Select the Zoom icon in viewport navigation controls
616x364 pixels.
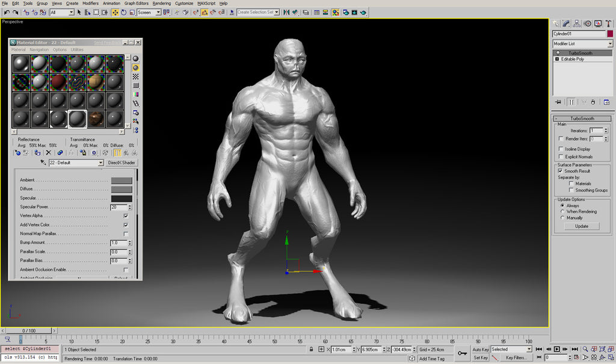(585, 348)
